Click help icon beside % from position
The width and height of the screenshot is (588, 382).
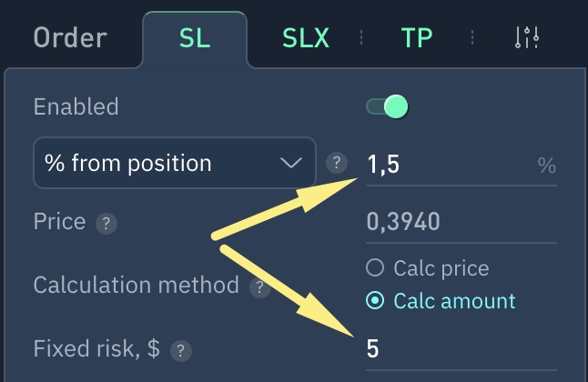(337, 163)
